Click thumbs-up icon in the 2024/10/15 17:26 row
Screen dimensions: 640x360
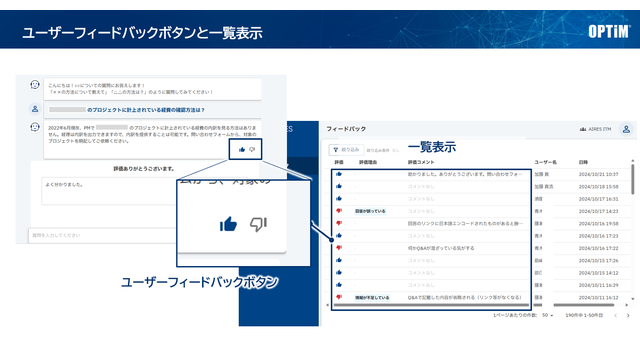(x=339, y=260)
